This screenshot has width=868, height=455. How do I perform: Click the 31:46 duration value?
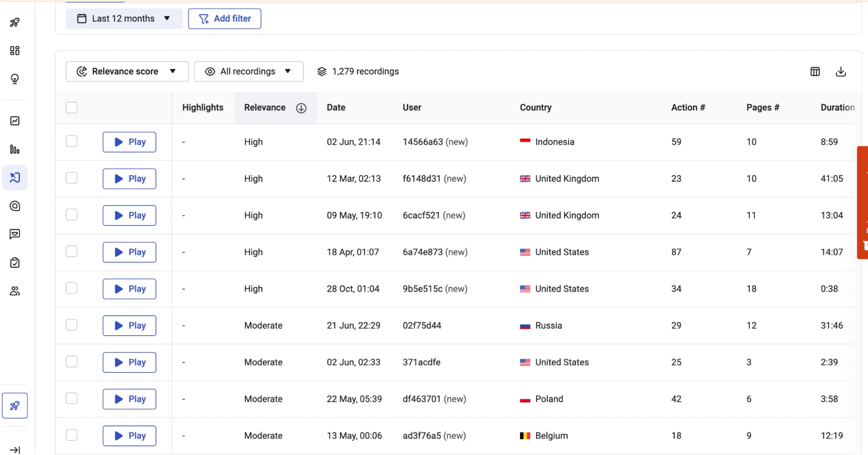pyautogui.click(x=832, y=326)
